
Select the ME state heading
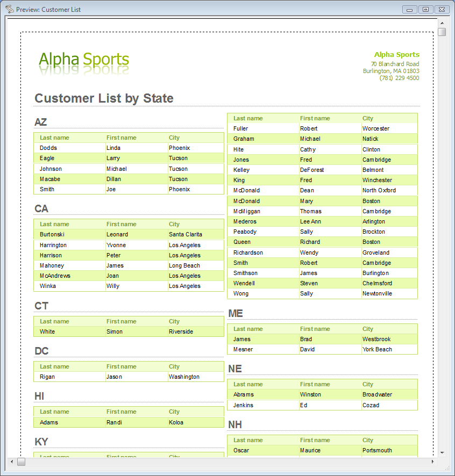pyautogui.click(x=236, y=313)
